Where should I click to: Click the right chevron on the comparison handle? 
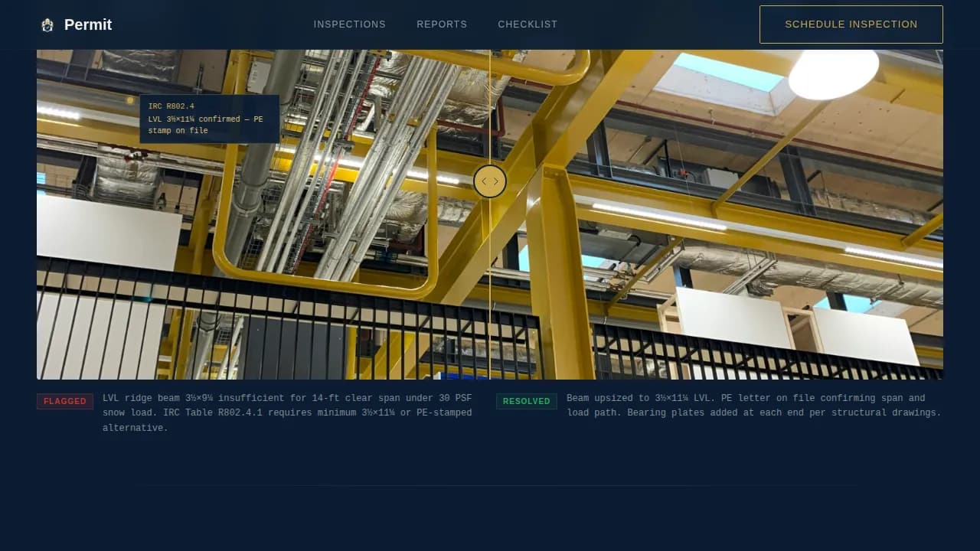pyautogui.click(x=495, y=181)
